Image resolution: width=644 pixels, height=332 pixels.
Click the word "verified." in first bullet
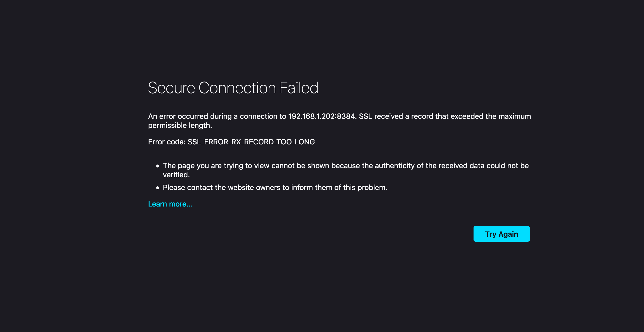(x=176, y=175)
